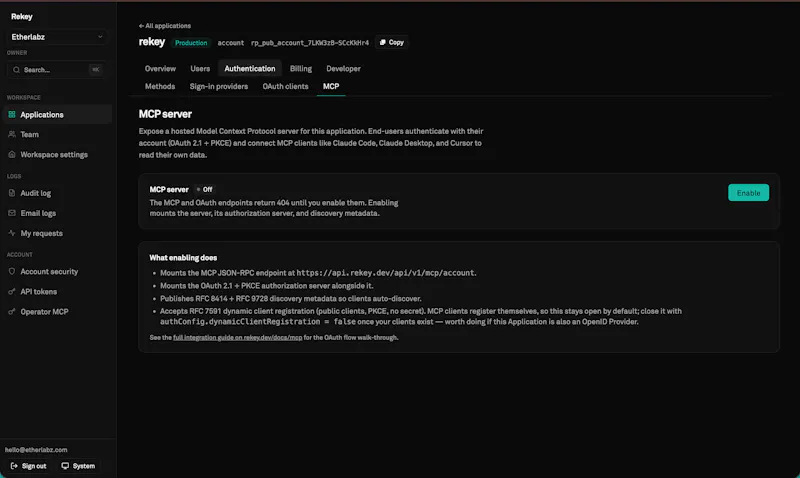Select the MCP sub-tab
Viewport: 800px width, 478px height.
(331, 86)
